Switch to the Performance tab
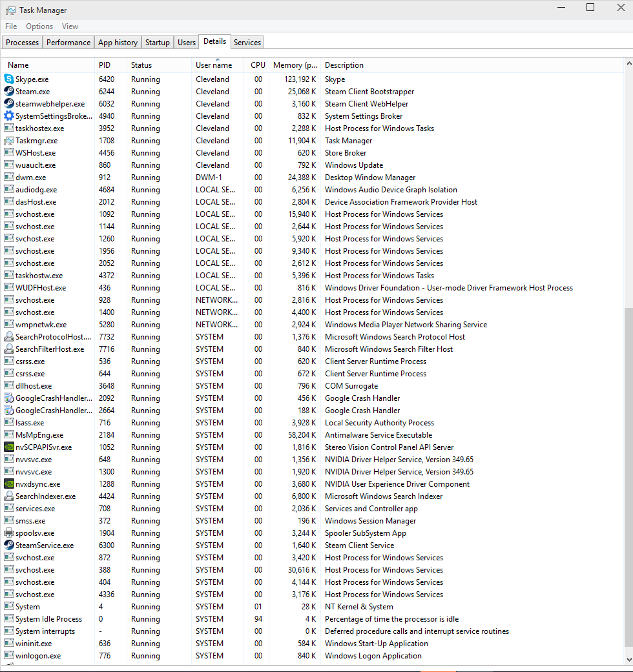 click(68, 43)
